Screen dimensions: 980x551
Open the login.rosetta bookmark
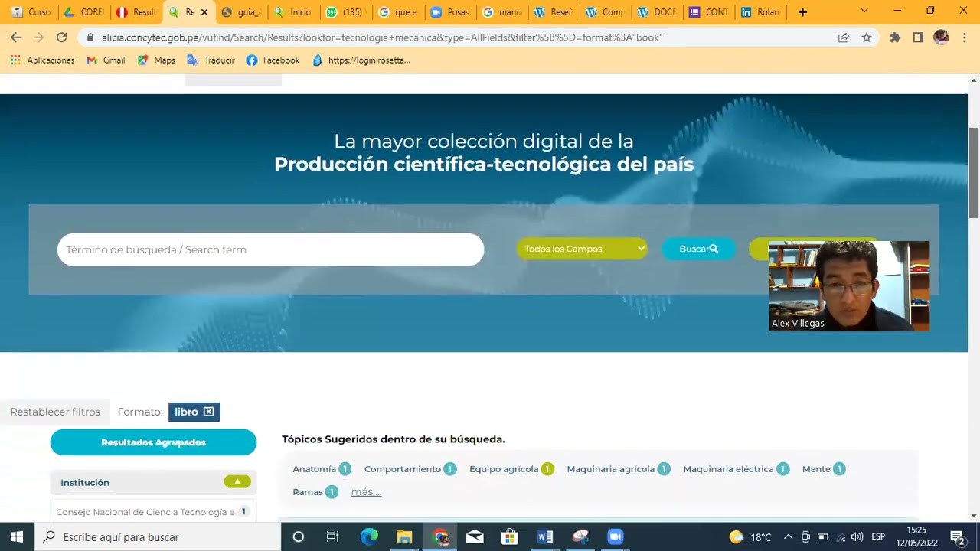point(361,60)
